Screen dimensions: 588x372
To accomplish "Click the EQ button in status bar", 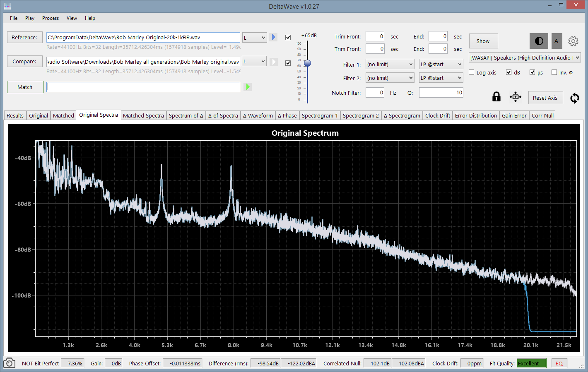I will (x=559, y=363).
